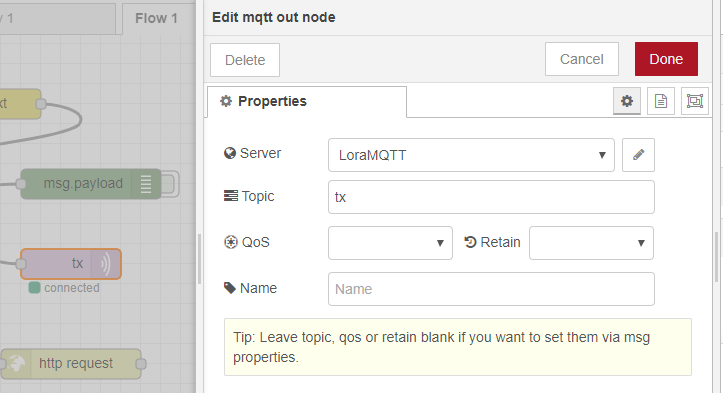This screenshot has height=393, width=723.
Task: Focus the Name input field
Action: [x=491, y=289]
